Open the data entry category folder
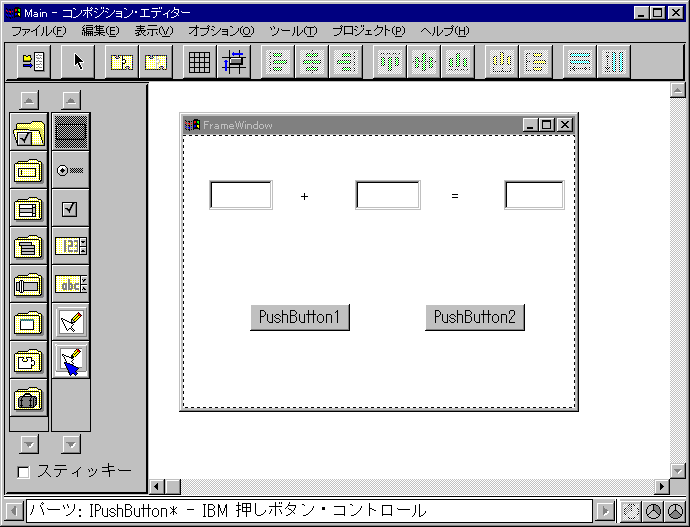 (x=29, y=170)
